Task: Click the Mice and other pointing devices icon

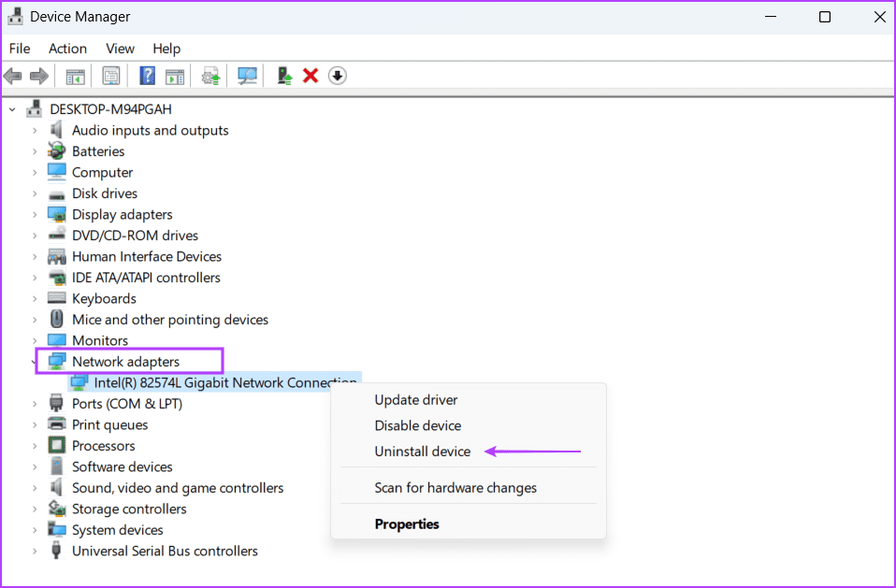Action: pos(56,319)
